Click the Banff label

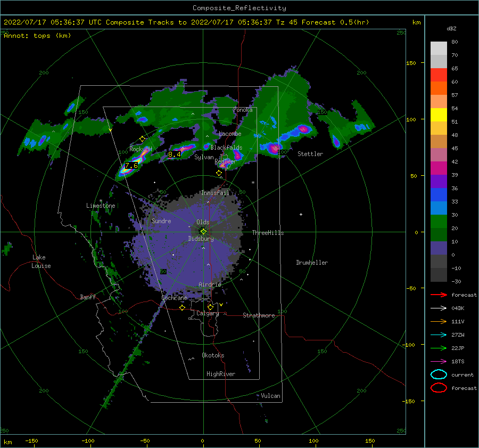coord(88,297)
